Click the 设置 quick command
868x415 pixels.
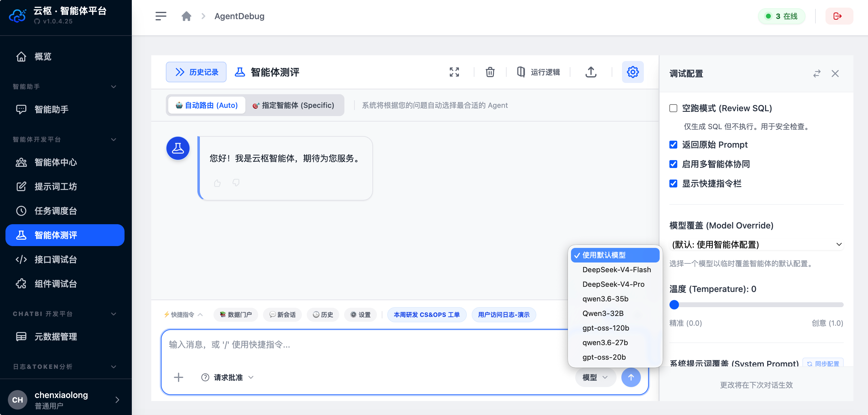(x=360, y=314)
